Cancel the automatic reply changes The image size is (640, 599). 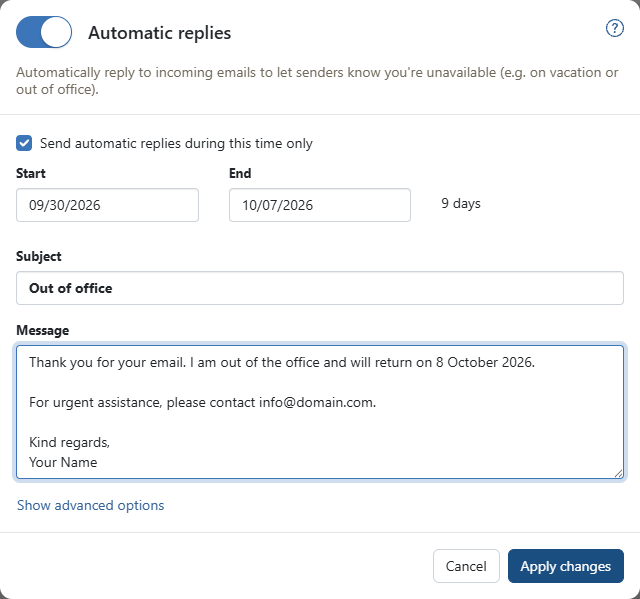coord(466,566)
